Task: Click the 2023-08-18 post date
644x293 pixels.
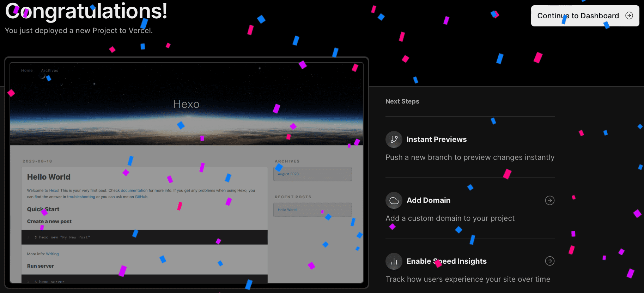Action: point(37,161)
